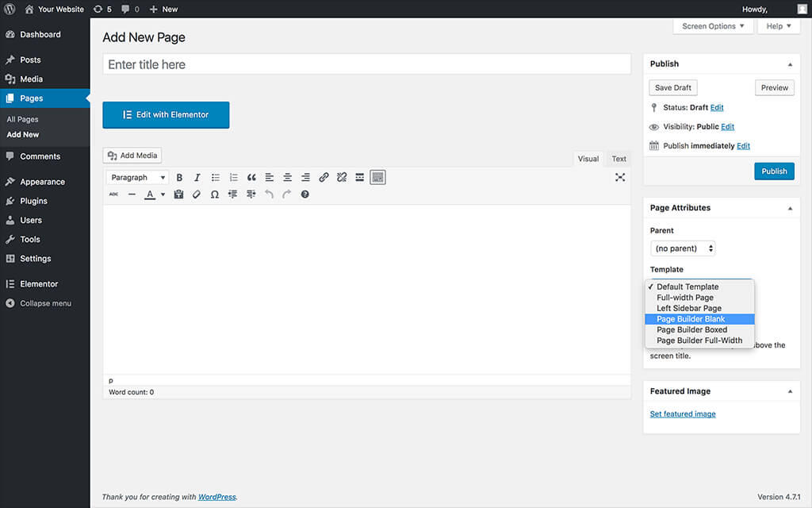This screenshot has height=508, width=812.
Task: Click the Set featured image link
Action: pyautogui.click(x=683, y=414)
